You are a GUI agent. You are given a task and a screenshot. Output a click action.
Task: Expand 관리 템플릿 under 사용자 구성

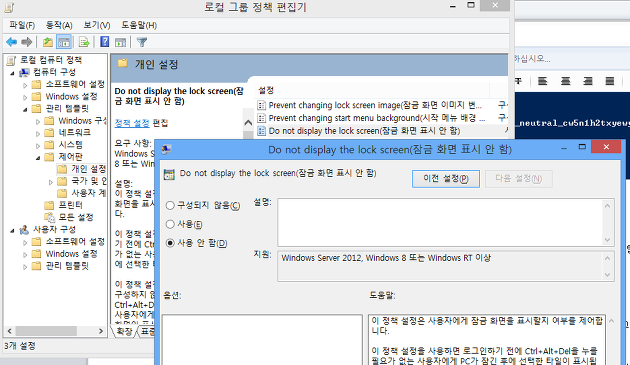25,267
